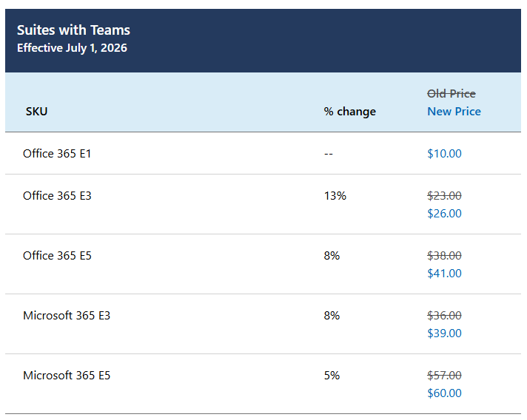The height and width of the screenshot is (420, 527).
Task: Click the "Suites with Teams" table title
Action: coord(73,30)
